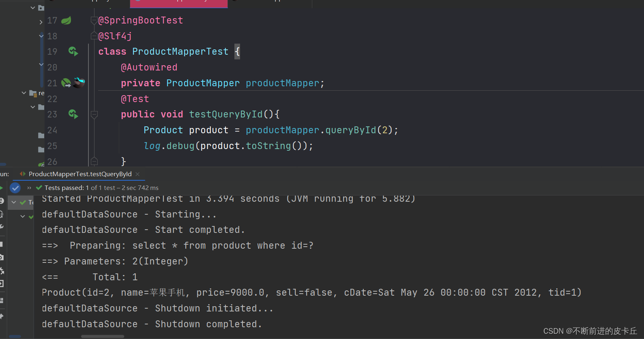Click the 're' resources folder icon in the project tree
Screen dimensions: 644x339
pyautogui.click(x=33, y=93)
